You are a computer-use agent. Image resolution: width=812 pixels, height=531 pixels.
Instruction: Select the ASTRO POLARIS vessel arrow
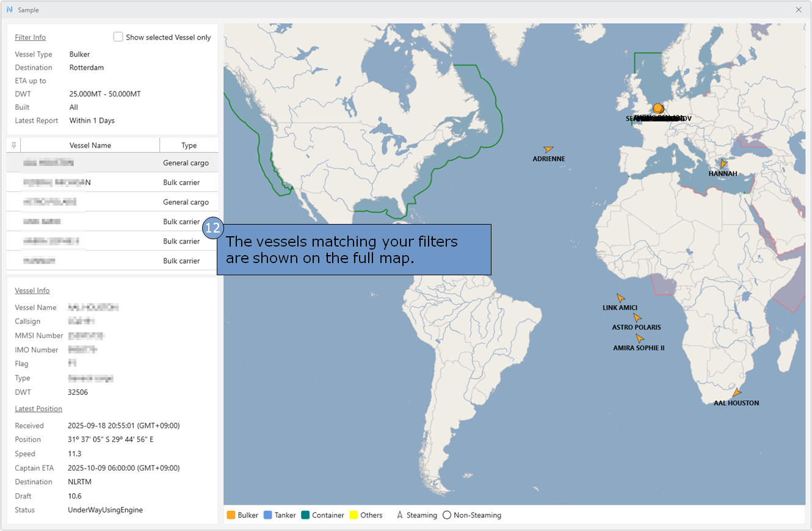(637, 317)
